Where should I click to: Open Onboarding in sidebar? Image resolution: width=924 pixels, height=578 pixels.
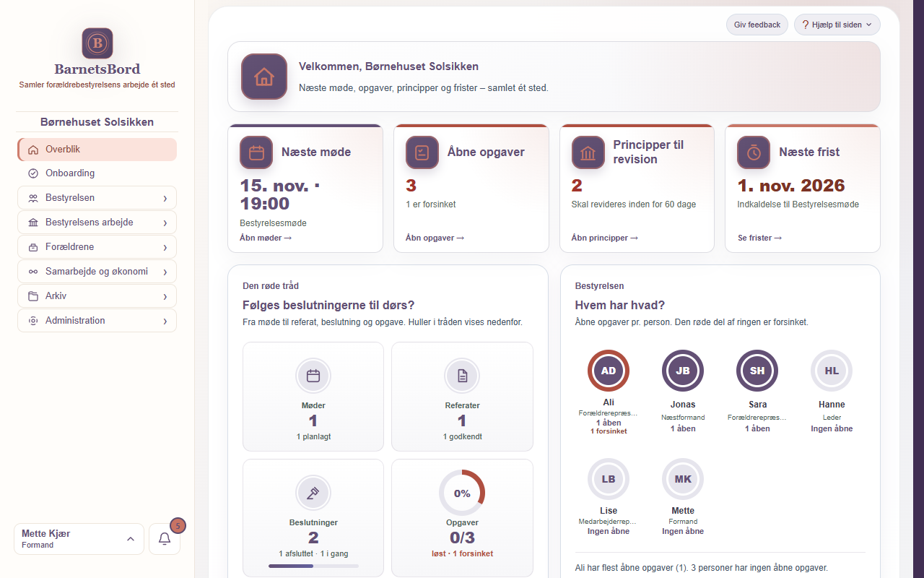pos(97,173)
